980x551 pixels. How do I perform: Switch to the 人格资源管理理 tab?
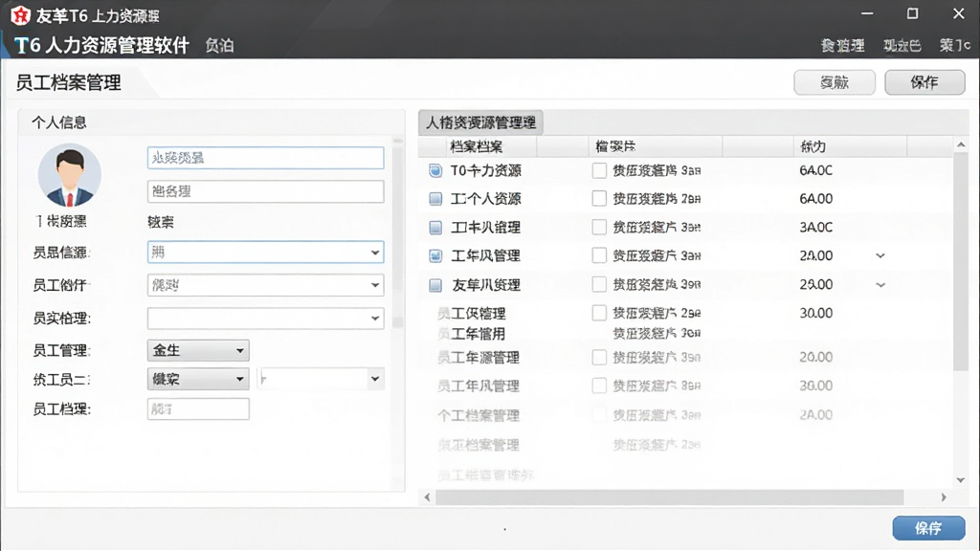coord(480,122)
